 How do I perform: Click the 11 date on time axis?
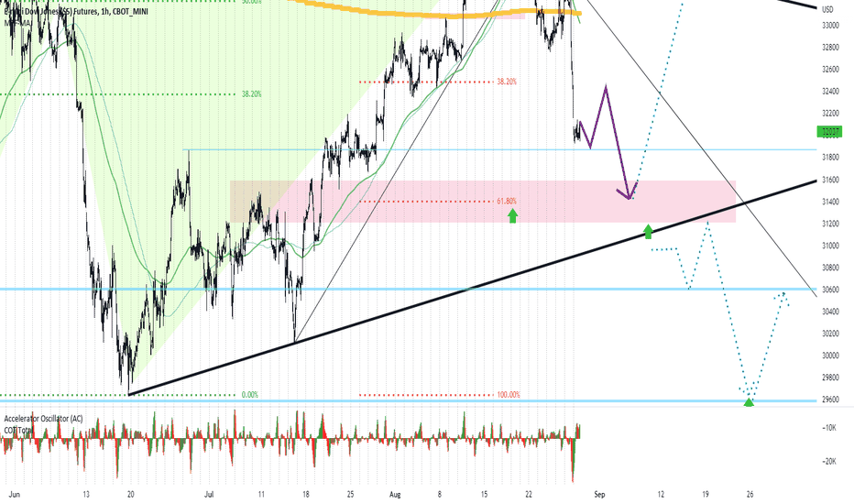[x=261, y=495]
